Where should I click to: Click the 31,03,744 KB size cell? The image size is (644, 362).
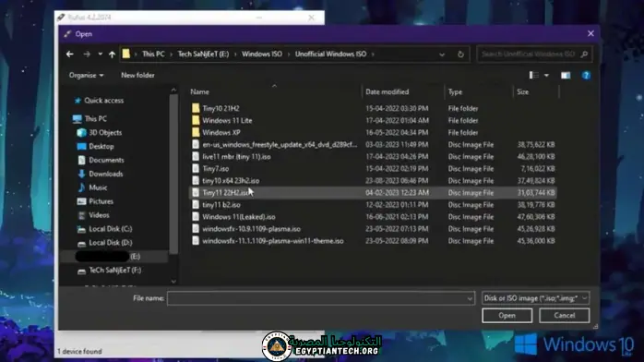click(x=536, y=193)
